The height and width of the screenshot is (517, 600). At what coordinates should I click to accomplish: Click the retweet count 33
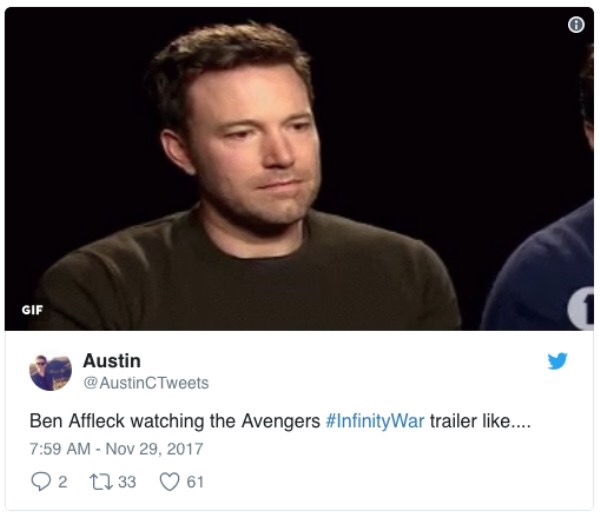tap(127, 482)
